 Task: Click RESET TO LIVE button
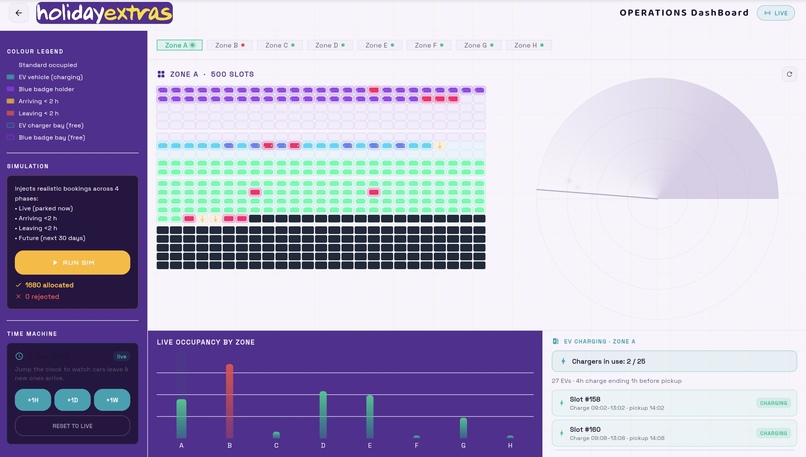tap(72, 426)
